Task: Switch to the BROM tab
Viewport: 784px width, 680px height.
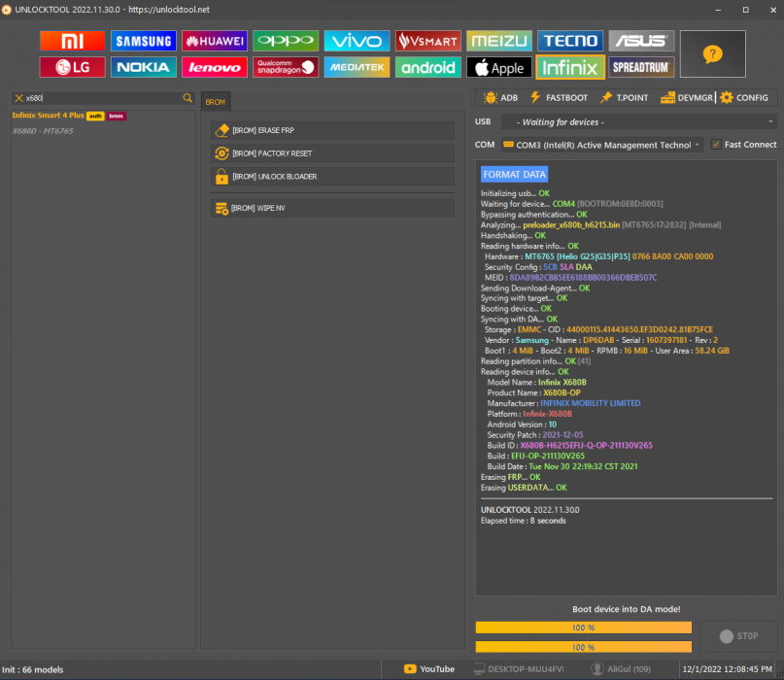Action: (x=216, y=102)
